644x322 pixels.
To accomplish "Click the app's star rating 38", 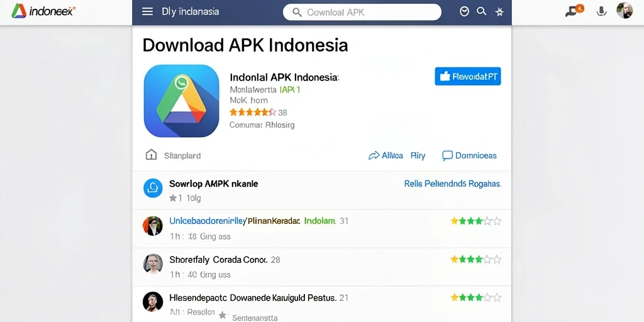I will tap(258, 112).
